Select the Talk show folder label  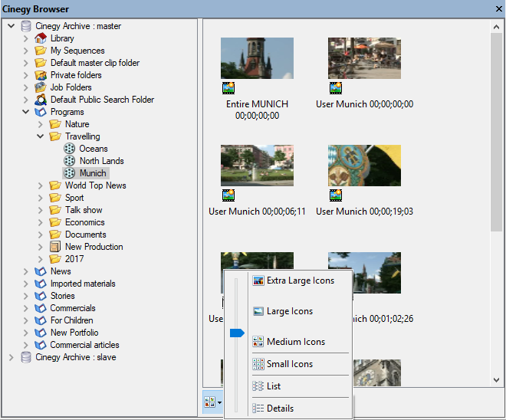(84, 210)
